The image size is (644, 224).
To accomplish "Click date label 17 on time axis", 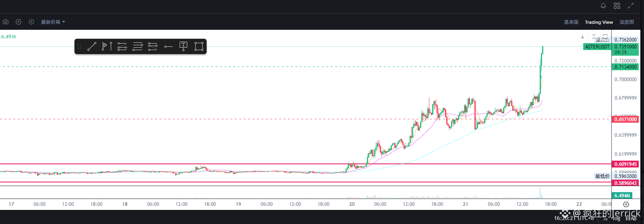I will tap(11, 204).
